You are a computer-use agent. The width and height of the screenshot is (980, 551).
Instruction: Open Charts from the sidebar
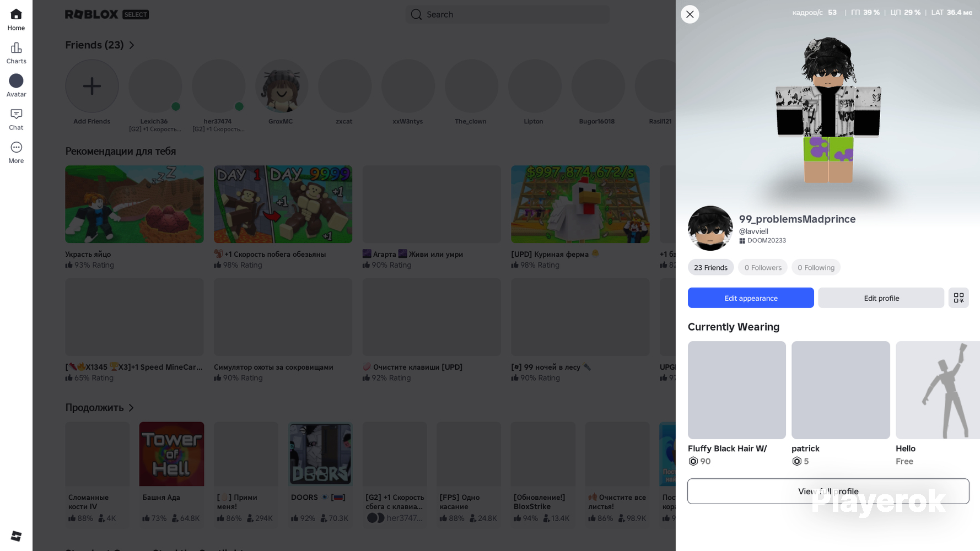coord(16,53)
